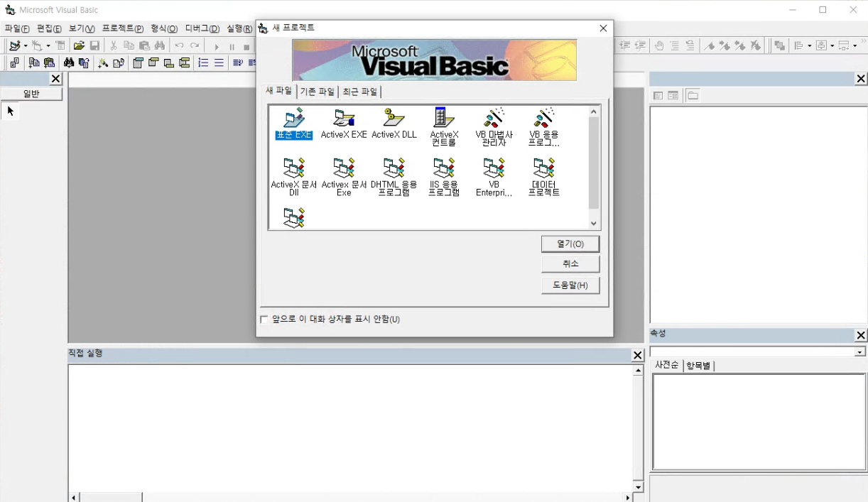Select the 사전순 tab in the 속성 panel
The width and height of the screenshot is (868, 502).
(667, 365)
